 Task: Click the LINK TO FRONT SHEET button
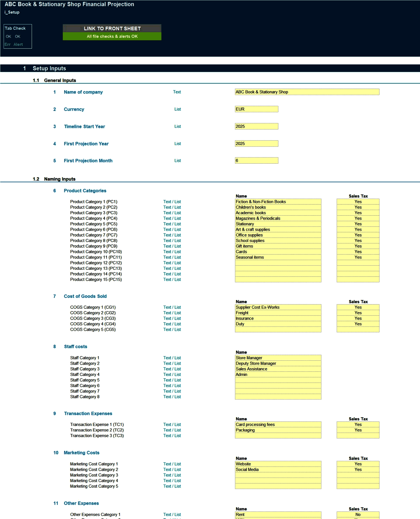coord(112,29)
